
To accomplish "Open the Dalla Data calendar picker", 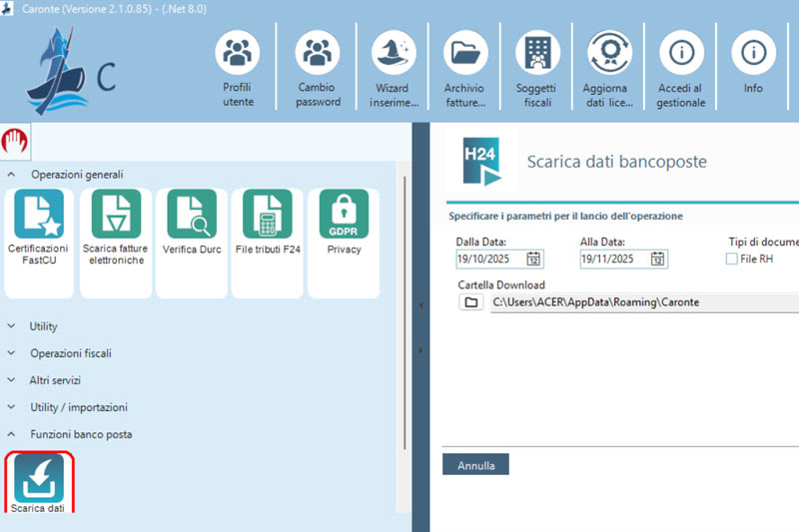I will [534, 260].
